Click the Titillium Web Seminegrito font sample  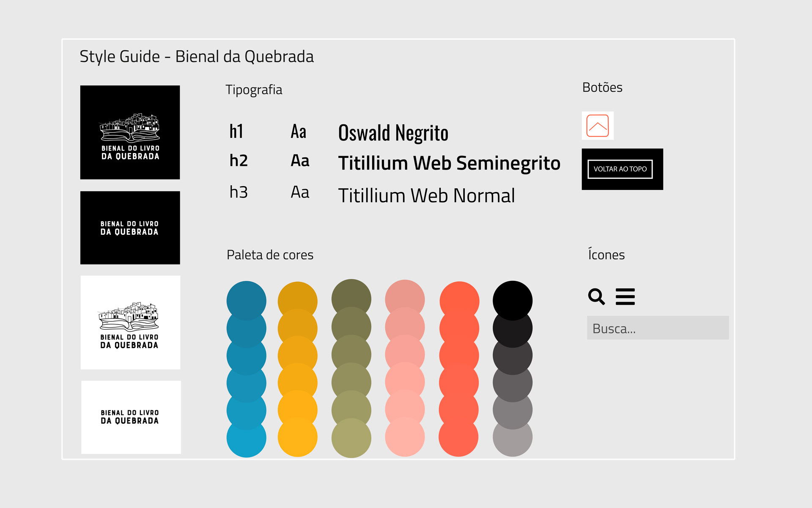449,163
